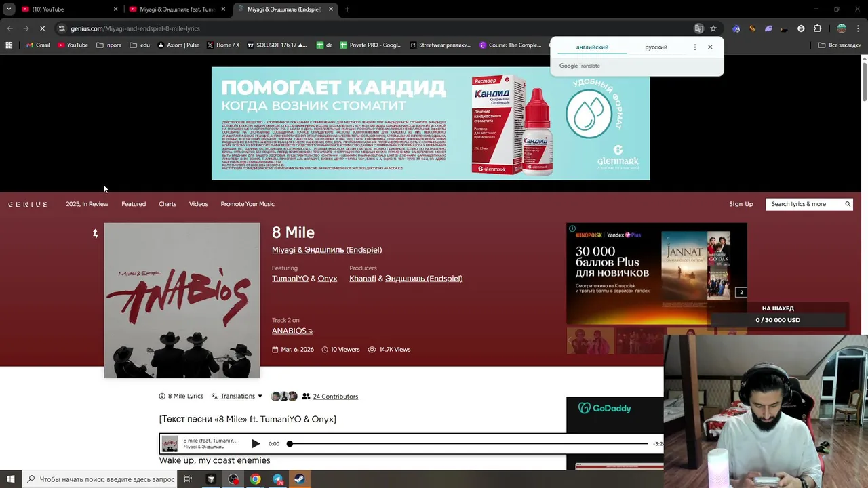
Task: Click the info icon beside 8 Mile Lyrics
Action: [x=162, y=396]
